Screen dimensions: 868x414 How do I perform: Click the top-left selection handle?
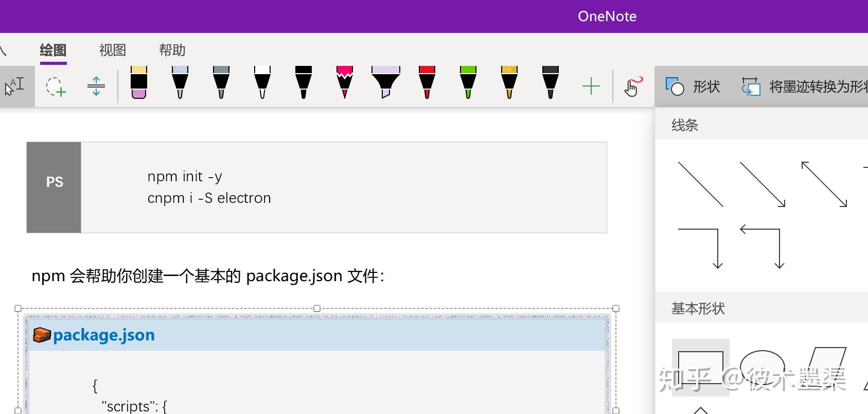tap(18, 308)
